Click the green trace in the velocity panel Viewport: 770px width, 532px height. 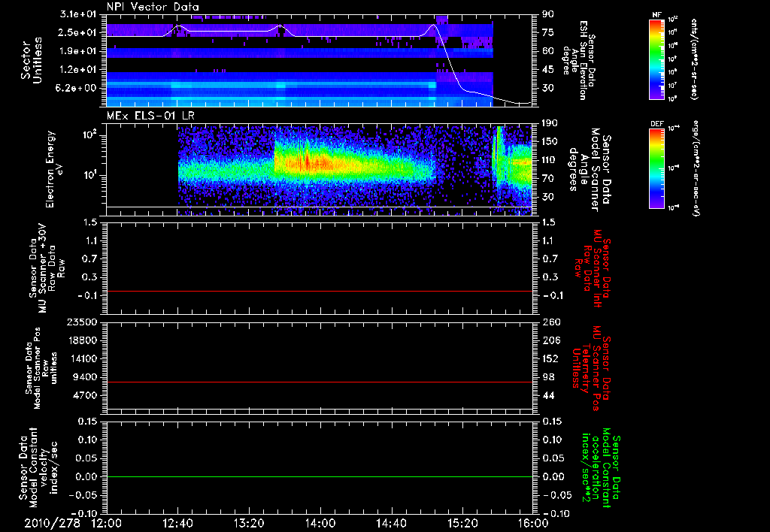320,477
